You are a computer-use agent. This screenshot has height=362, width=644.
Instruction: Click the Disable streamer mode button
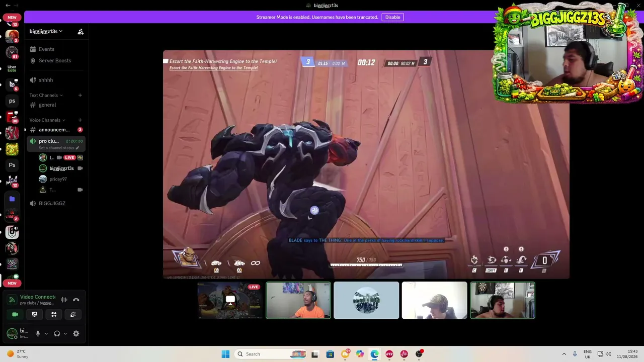tap(392, 17)
